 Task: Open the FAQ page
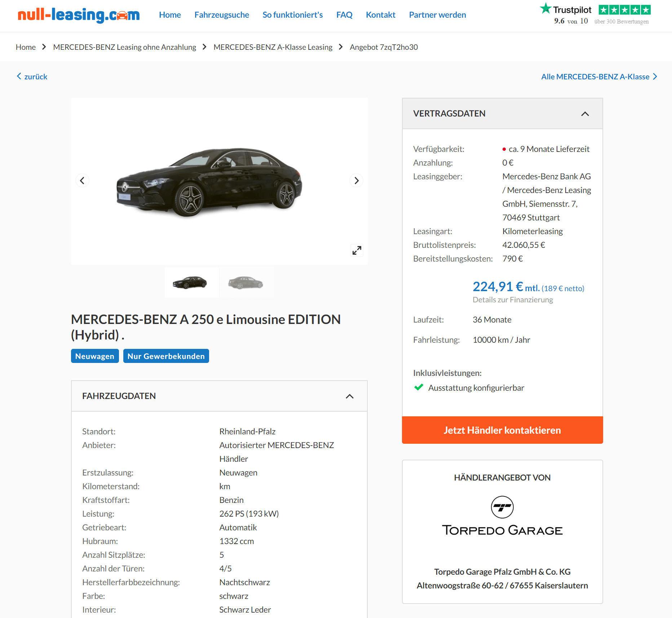[344, 15]
